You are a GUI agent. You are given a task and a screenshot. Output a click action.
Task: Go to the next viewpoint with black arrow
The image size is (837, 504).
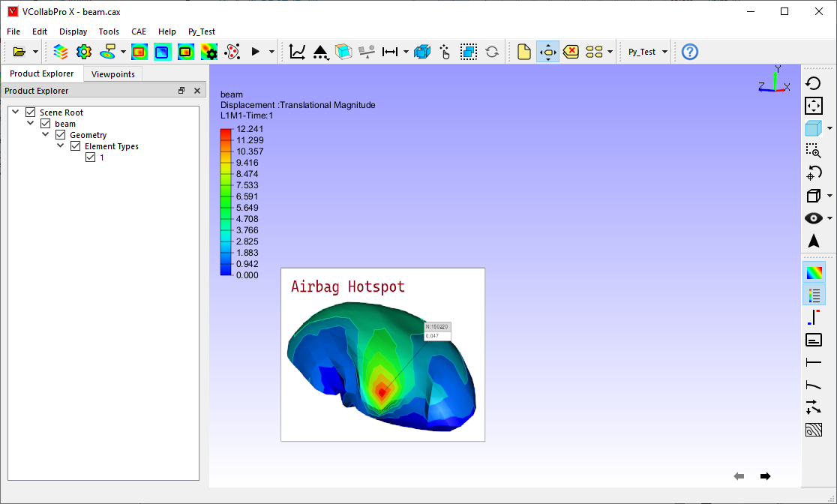765,476
